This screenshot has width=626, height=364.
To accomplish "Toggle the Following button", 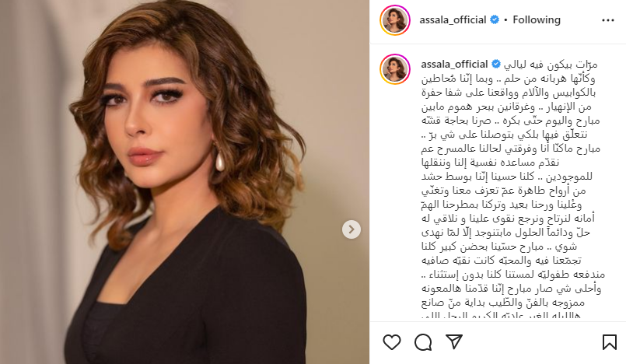I will pos(537,20).
